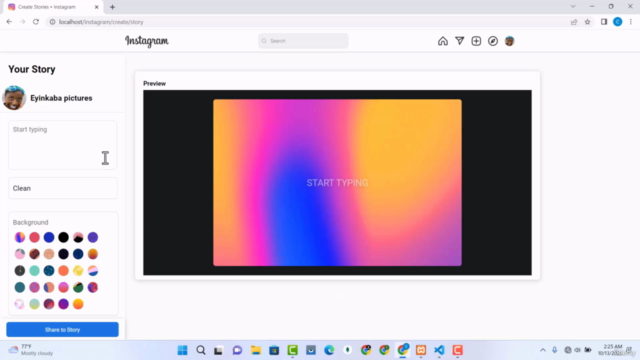Screen dimensions: 640x360
Task: Click the share page icon in address bar
Action: [x=574, y=22]
